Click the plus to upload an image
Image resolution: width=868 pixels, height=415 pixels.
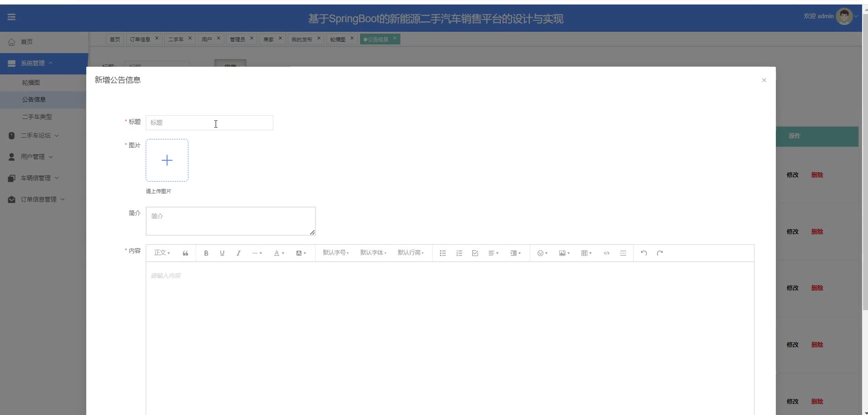click(x=167, y=160)
